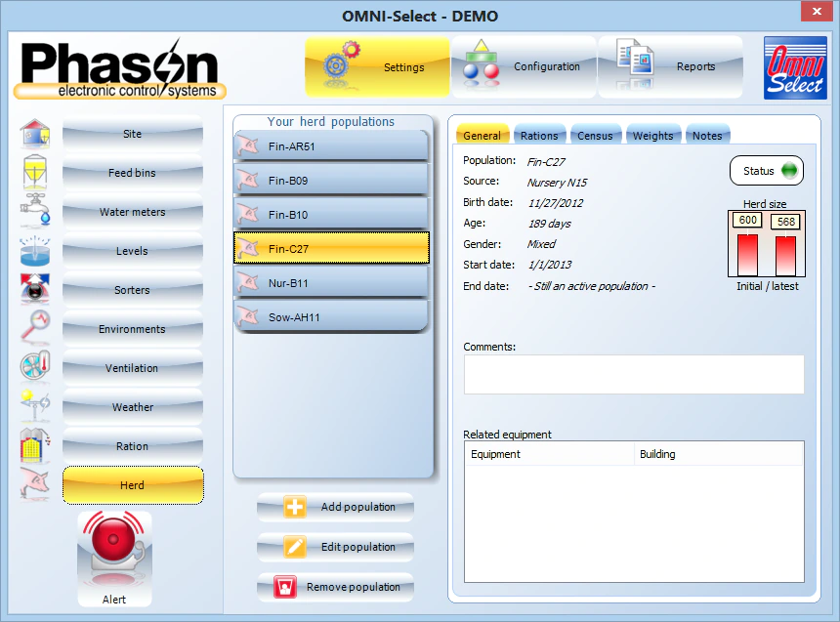Open the Weights tab
Screen dimensions: 840x622
[x=652, y=136]
